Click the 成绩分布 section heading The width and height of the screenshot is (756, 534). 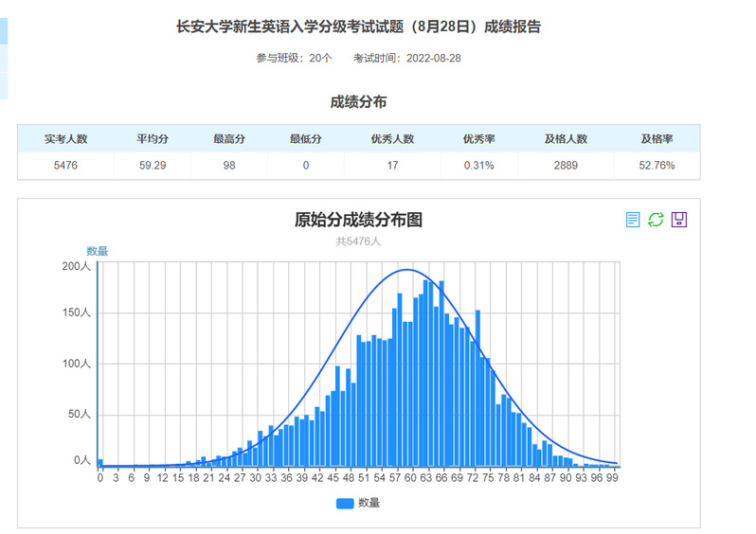click(x=358, y=102)
